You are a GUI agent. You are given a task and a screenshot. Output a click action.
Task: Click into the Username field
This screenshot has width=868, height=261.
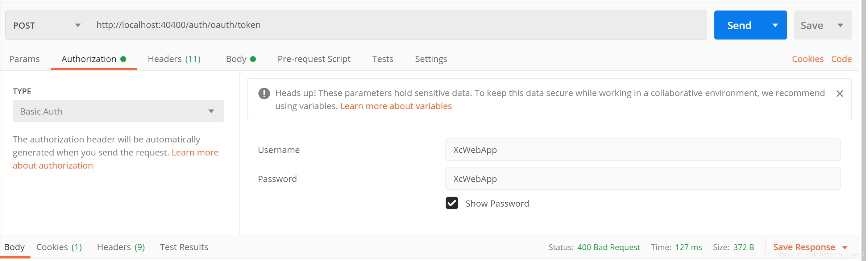pyautogui.click(x=643, y=150)
